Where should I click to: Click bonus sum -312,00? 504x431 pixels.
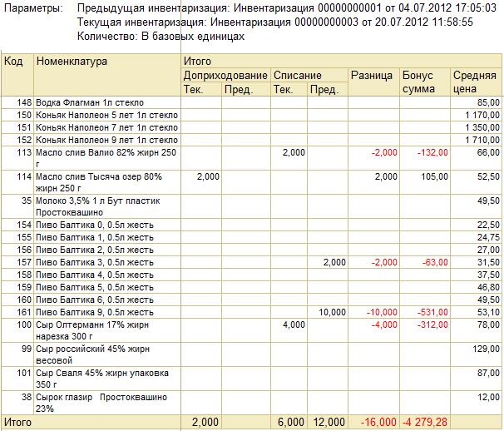[x=432, y=324]
